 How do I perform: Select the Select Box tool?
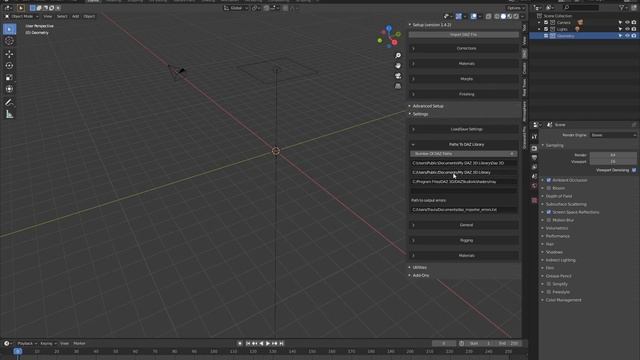[x=9, y=29]
